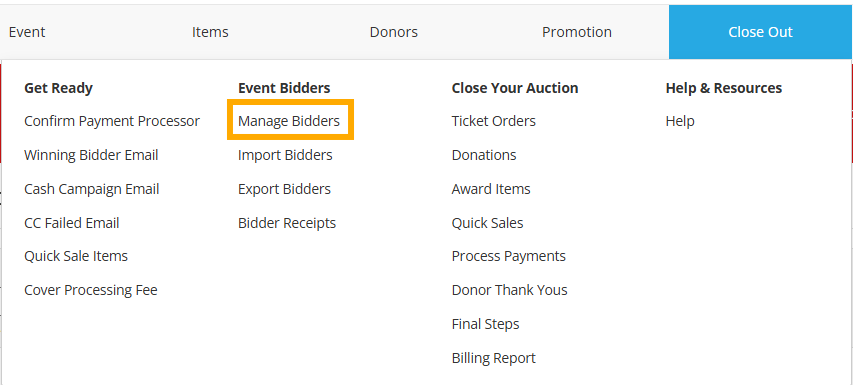Click the highlighted Manage Bidders link
The width and height of the screenshot is (853, 385).
click(289, 121)
